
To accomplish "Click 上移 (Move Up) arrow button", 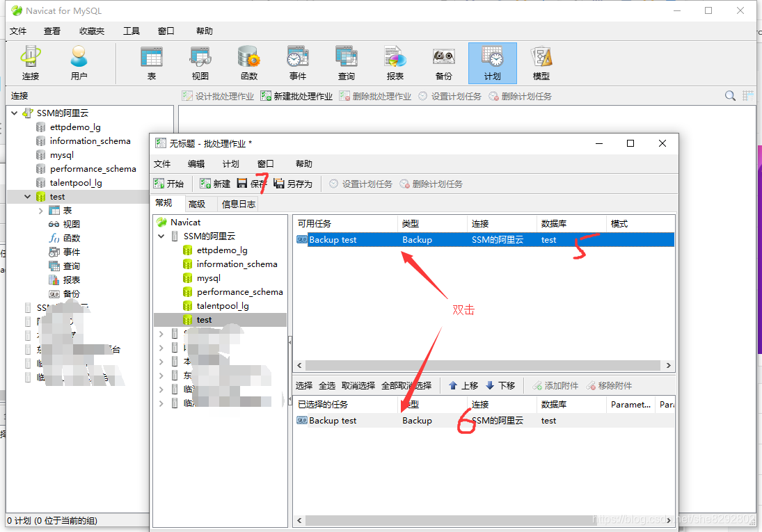I will (x=463, y=385).
